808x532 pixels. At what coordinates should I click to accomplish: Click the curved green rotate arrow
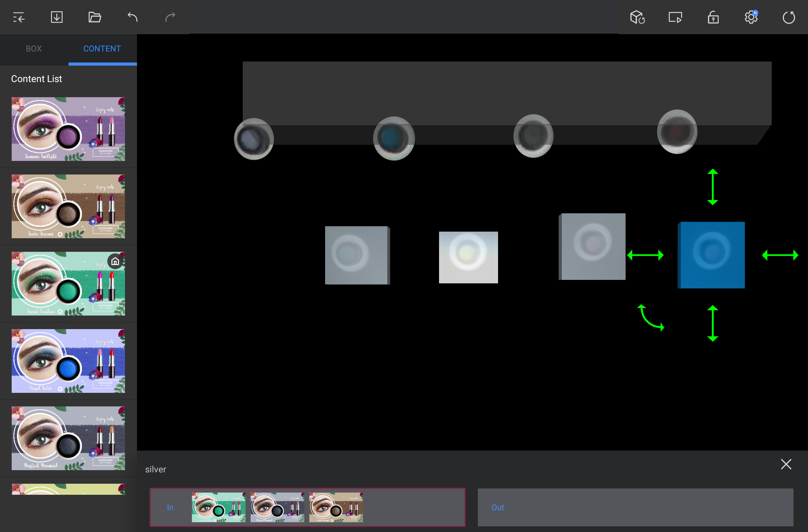coord(651,318)
